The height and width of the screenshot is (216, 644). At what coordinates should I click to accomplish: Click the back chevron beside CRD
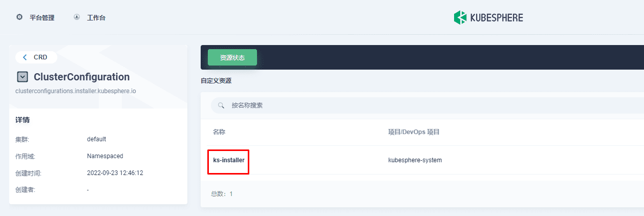(25, 57)
